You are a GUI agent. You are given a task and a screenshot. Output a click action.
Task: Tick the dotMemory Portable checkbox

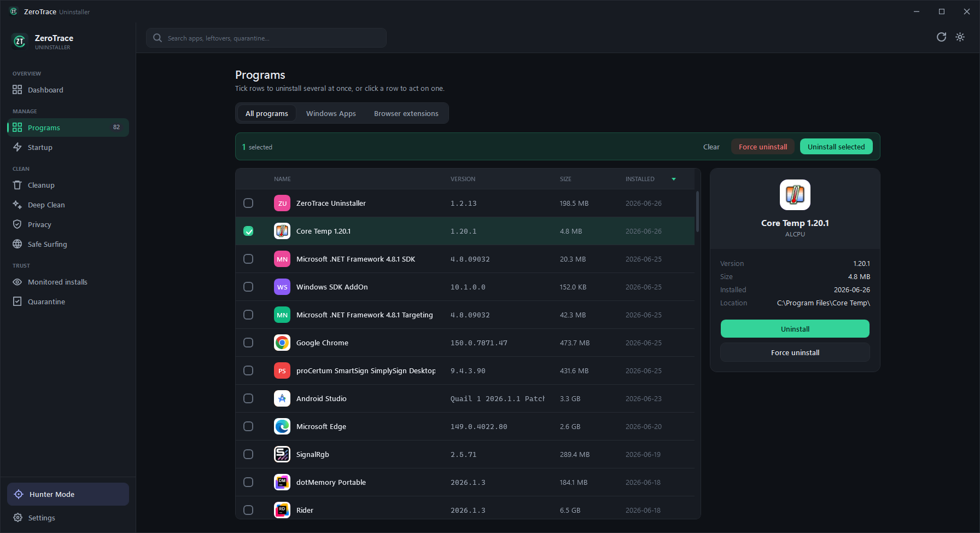pos(248,482)
